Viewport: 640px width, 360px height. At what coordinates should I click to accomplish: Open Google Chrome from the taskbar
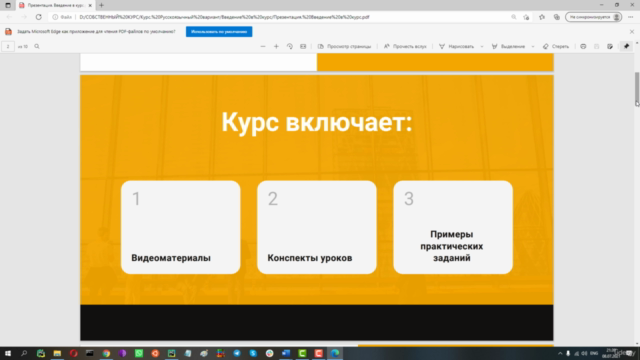tap(106, 353)
